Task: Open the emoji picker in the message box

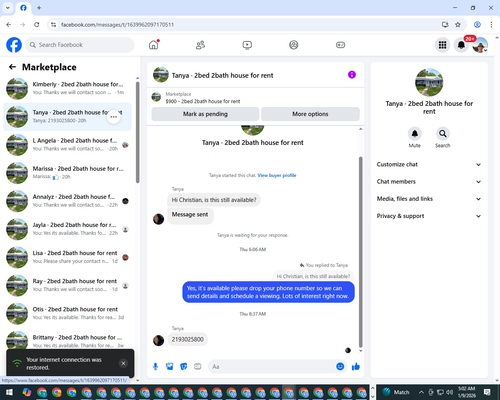Action: [340, 367]
